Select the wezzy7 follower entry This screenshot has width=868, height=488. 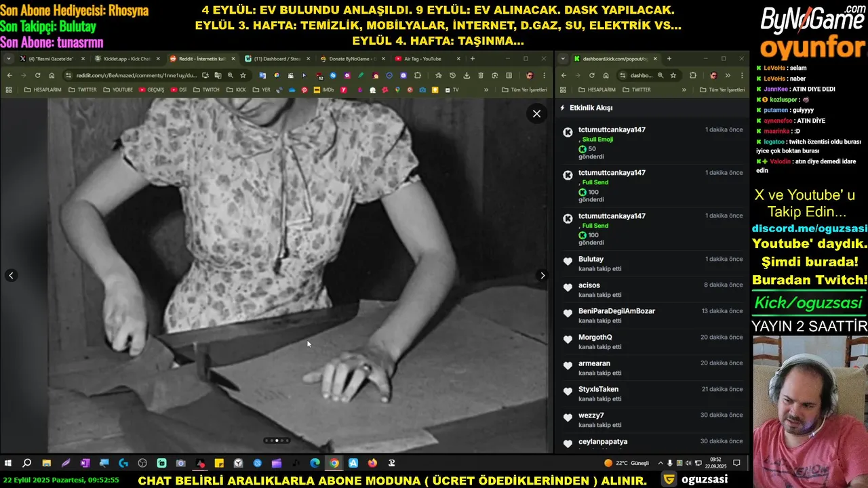(652, 420)
